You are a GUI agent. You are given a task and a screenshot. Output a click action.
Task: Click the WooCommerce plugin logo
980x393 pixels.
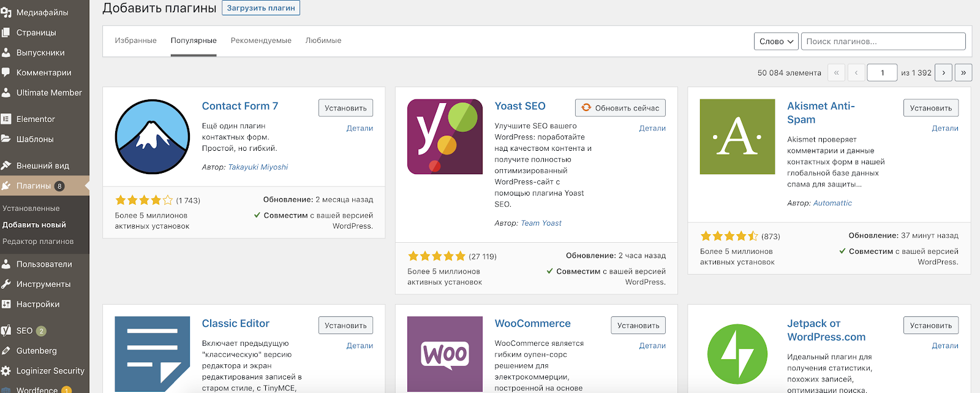(x=445, y=354)
